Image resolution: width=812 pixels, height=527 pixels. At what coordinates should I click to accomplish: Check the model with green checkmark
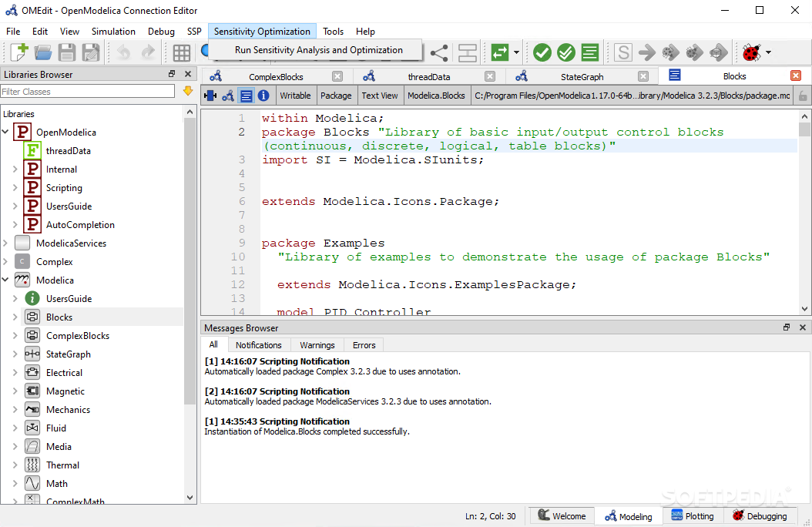click(x=542, y=52)
